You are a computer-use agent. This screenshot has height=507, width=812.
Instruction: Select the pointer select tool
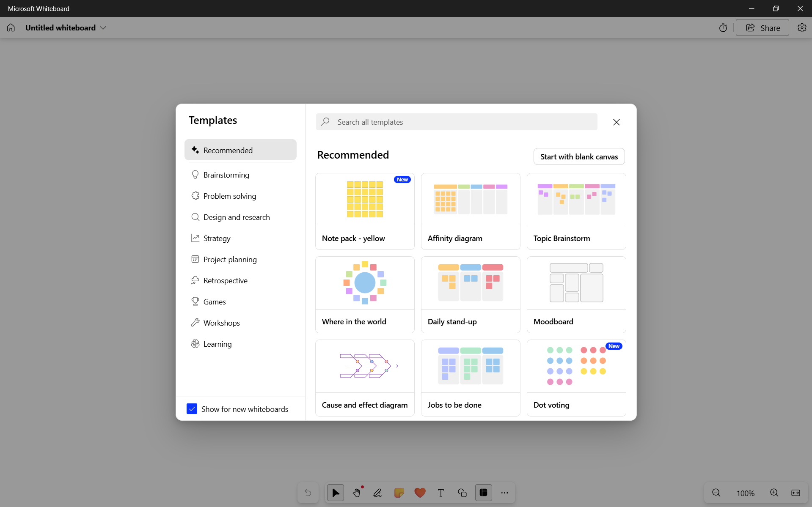point(336,493)
